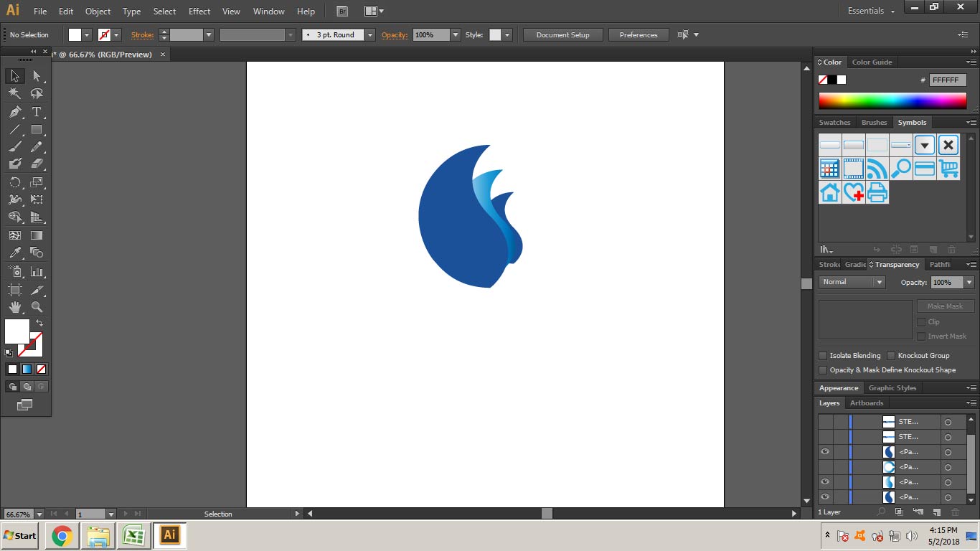Select the Rectangle tool
The width and height of the screenshot is (980, 551).
(x=37, y=130)
